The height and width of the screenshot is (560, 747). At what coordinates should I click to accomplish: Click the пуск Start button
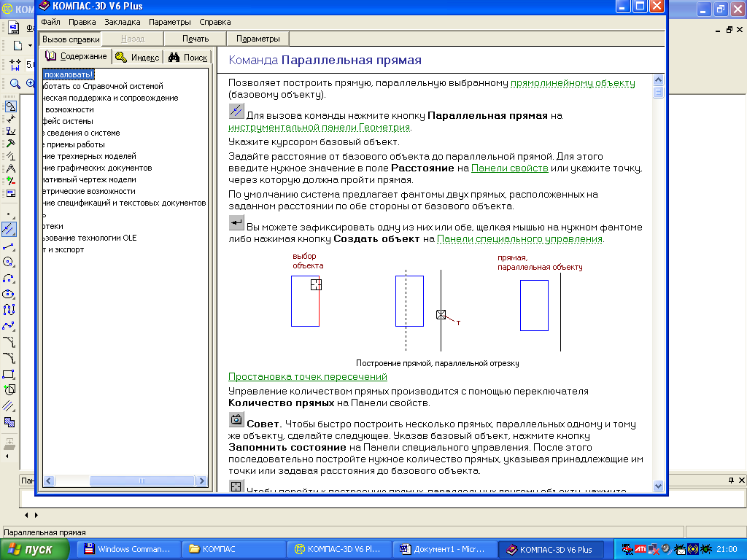click(34, 550)
